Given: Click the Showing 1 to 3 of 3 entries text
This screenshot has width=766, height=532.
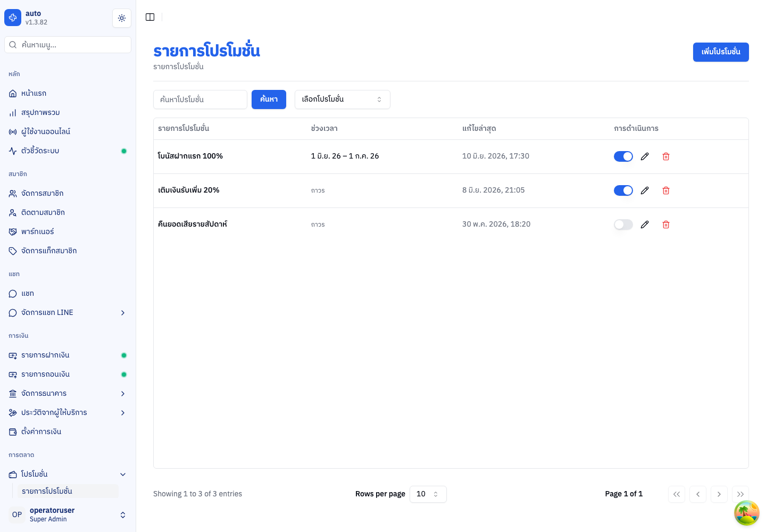Looking at the screenshot, I should pos(198,494).
